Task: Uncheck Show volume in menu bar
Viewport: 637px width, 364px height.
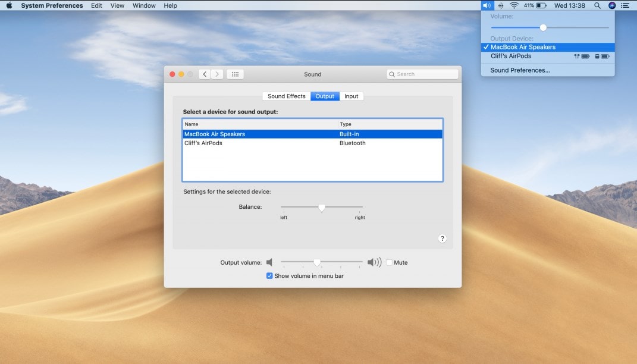Action: (269, 276)
